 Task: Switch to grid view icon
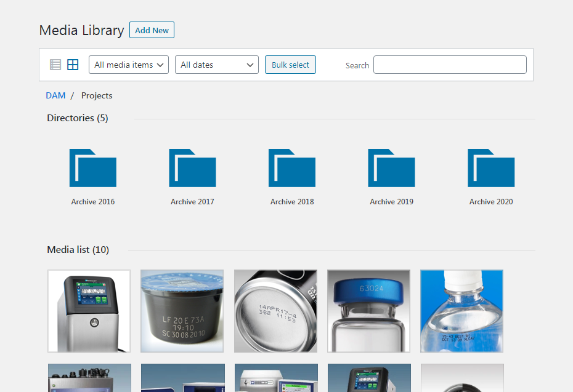[x=73, y=65]
